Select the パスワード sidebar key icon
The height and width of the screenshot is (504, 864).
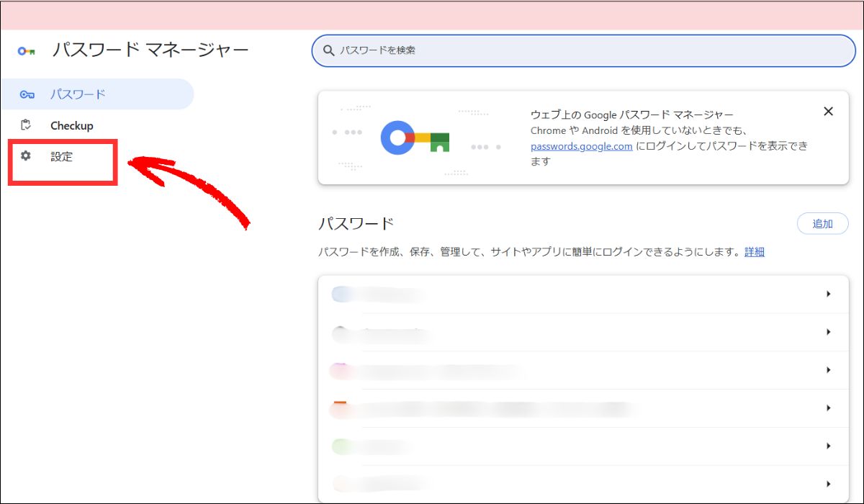tap(27, 94)
